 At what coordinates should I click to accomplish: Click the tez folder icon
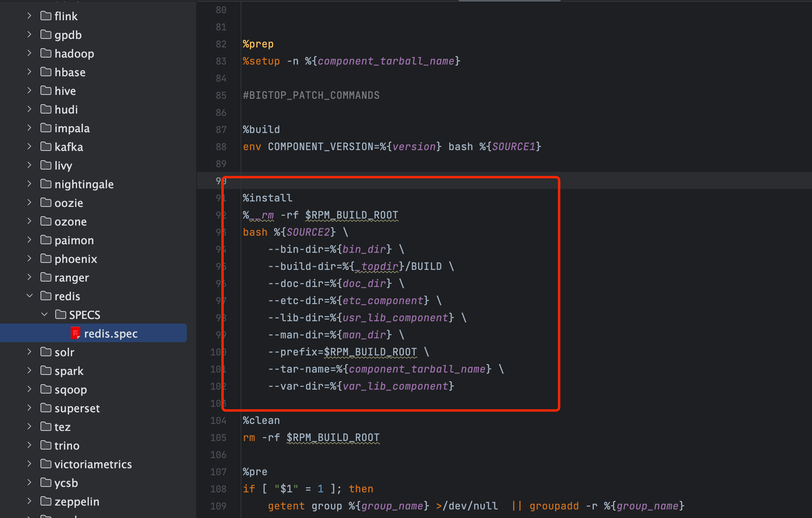pyautogui.click(x=46, y=427)
